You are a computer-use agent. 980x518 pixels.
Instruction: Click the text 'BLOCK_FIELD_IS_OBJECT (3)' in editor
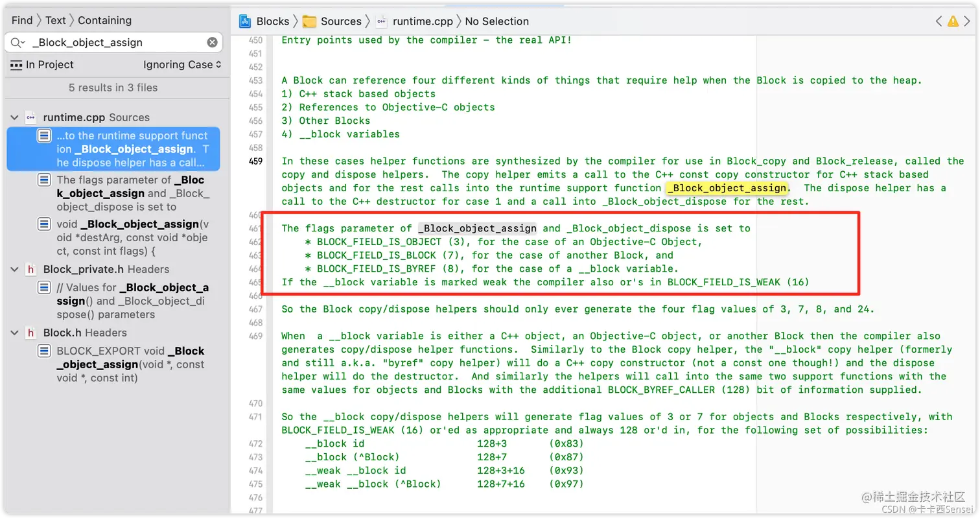[x=390, y=242]
